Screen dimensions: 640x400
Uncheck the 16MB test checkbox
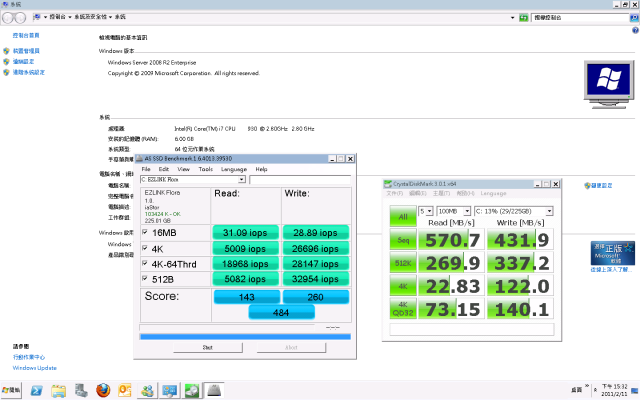(144, 232)
